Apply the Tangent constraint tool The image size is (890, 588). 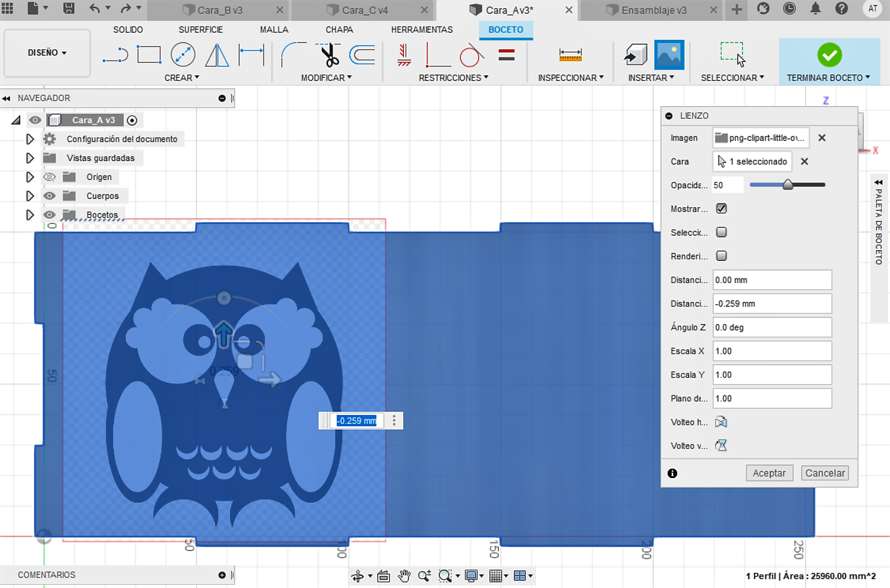point(472,55)
